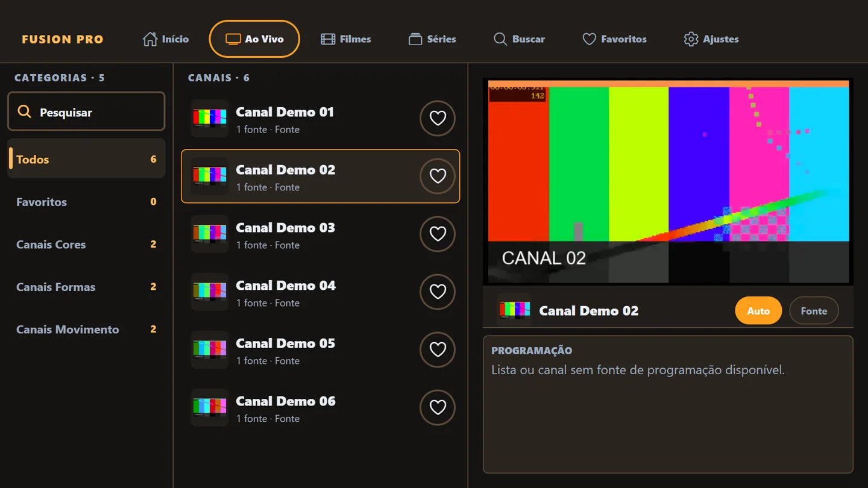Filter by Canais Movimento category

(86, 329)
